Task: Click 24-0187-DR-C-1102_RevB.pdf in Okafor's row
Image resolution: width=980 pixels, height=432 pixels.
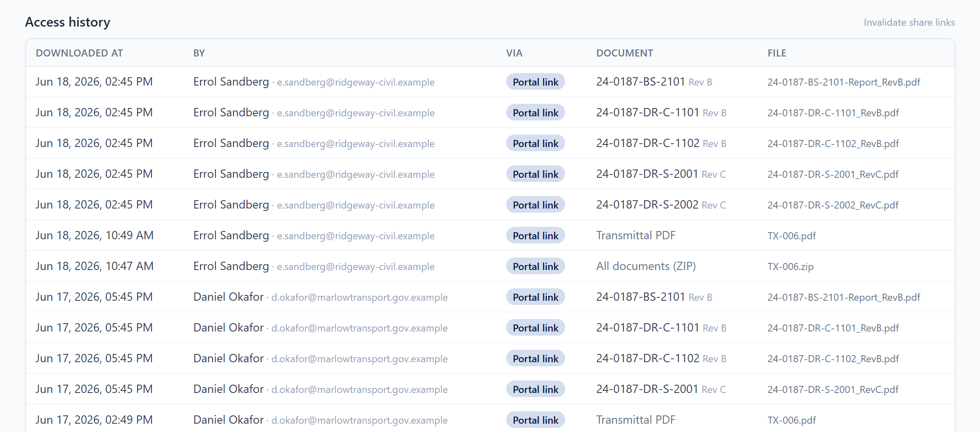Action: (x=833, y=359)
